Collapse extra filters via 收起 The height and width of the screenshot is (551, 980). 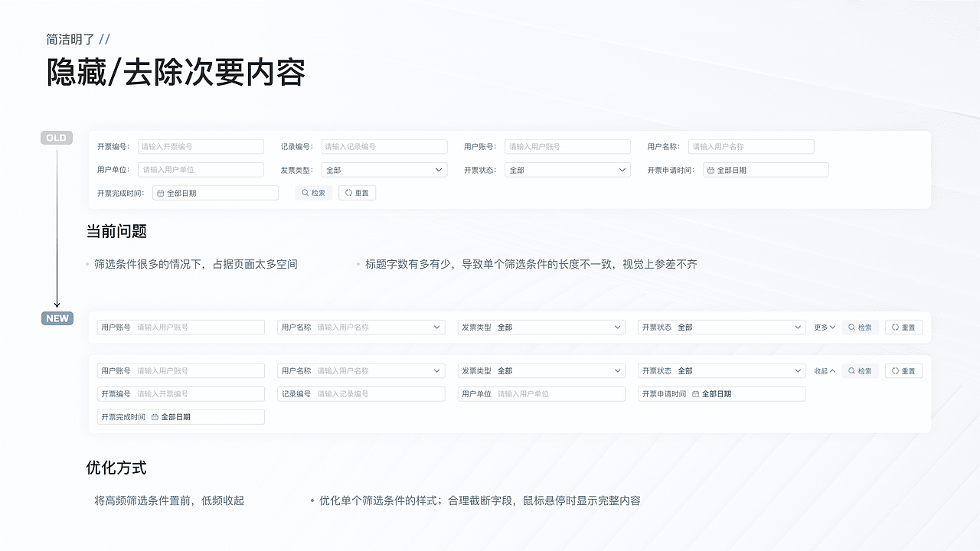824,370
